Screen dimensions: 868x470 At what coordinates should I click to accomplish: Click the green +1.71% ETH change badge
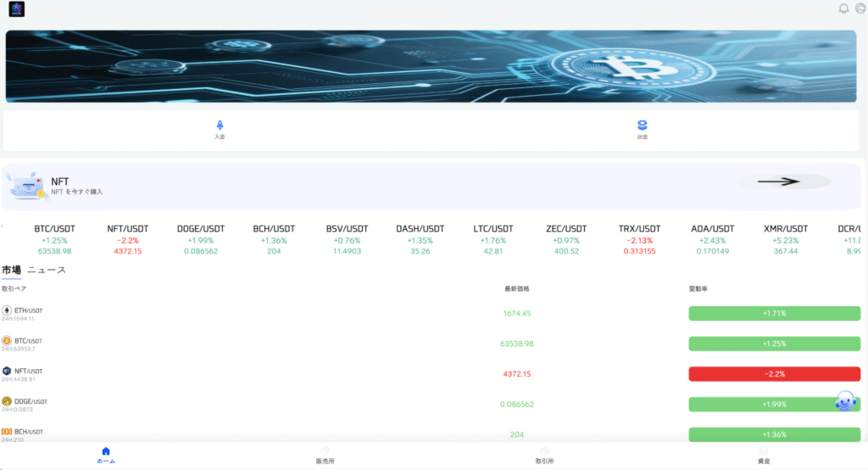775,313
